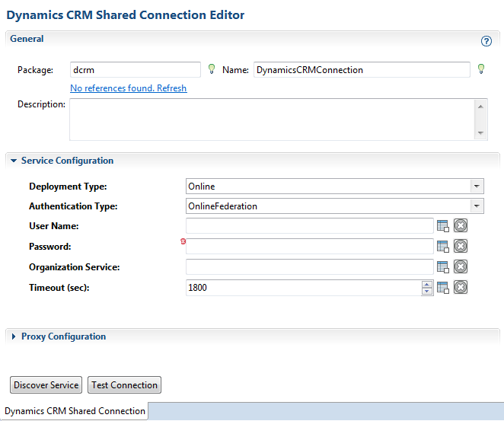Collapse the Service Configuration section
The image size is (504, 421).
[x=14, y=161]
